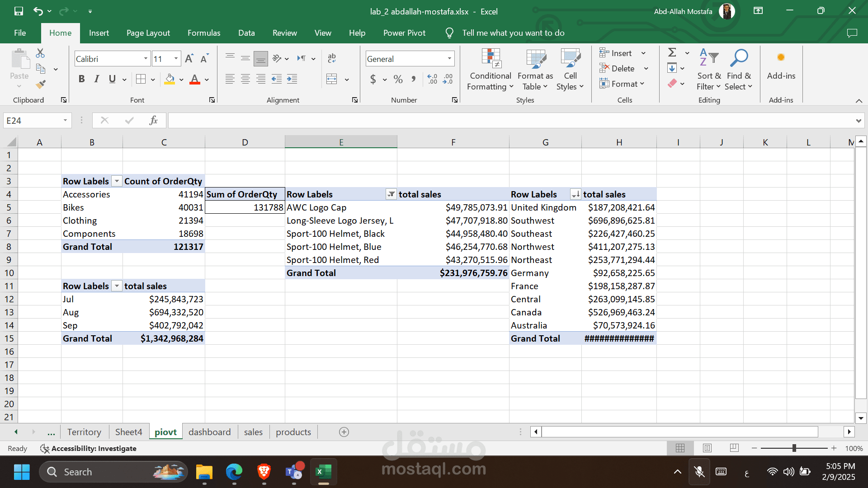Click the Cut scissors icon
The height and width of the screenshot is (488, 868).
pyautogui.click(x=40, y=53)
